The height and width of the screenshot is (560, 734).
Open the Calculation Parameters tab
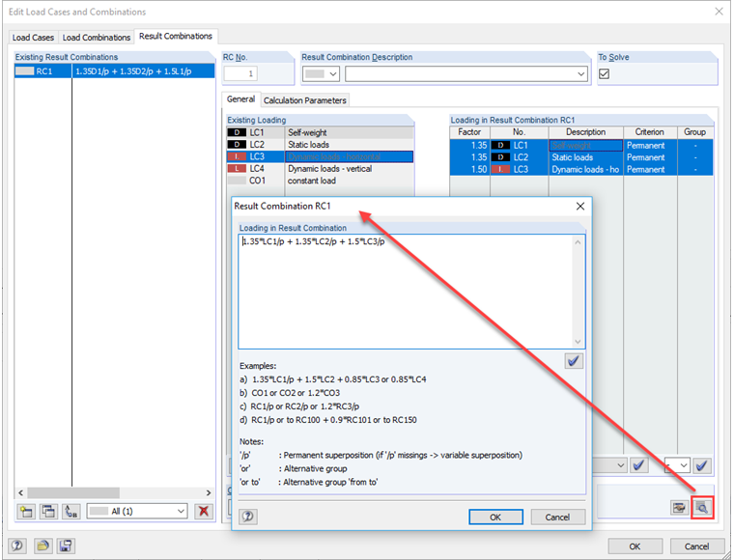[x=305, y=100]
